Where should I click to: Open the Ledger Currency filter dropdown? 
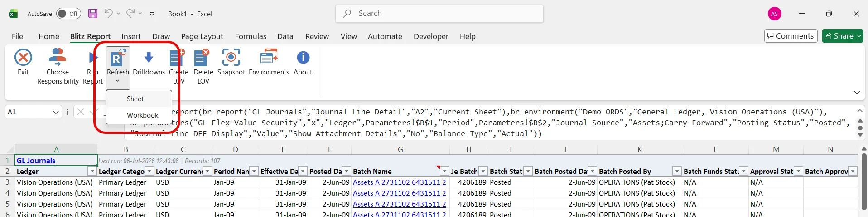coord(207,171)
